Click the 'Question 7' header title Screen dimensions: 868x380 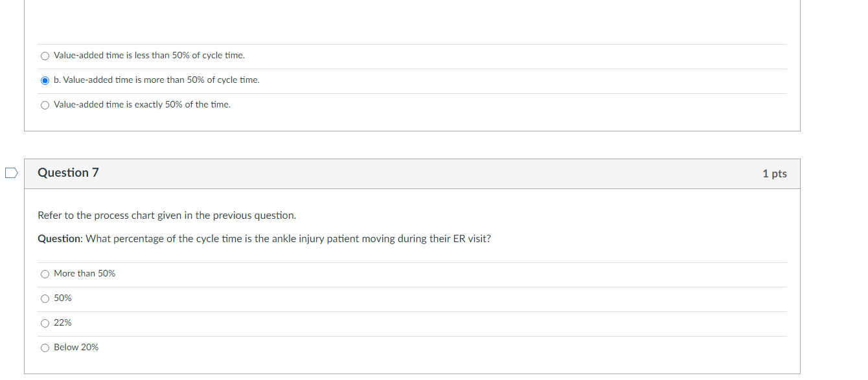click(68, 173)
